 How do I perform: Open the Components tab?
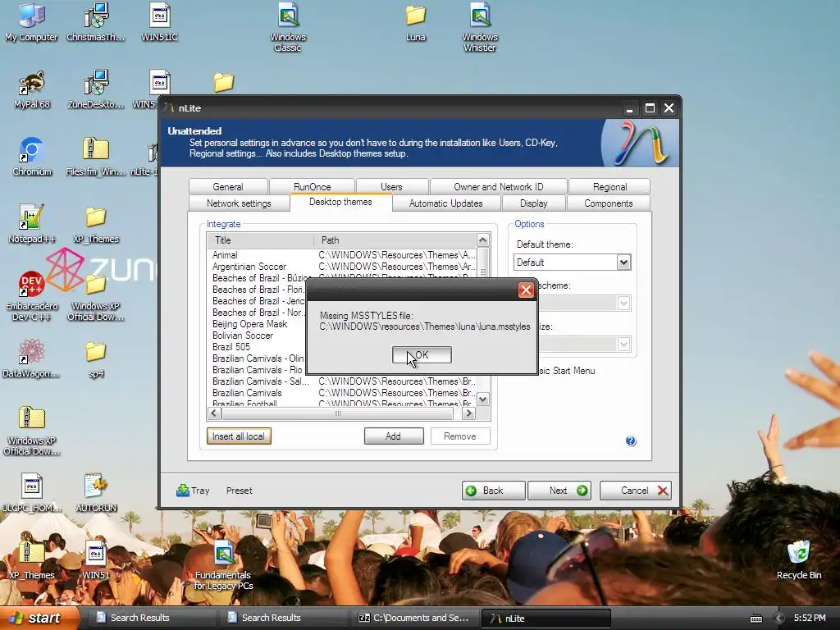coord(609,203)
